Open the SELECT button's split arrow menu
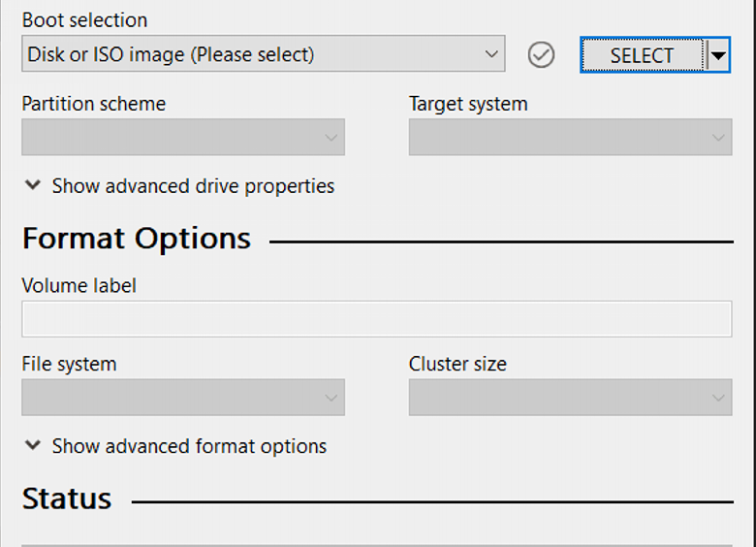 tap(718, 55)
